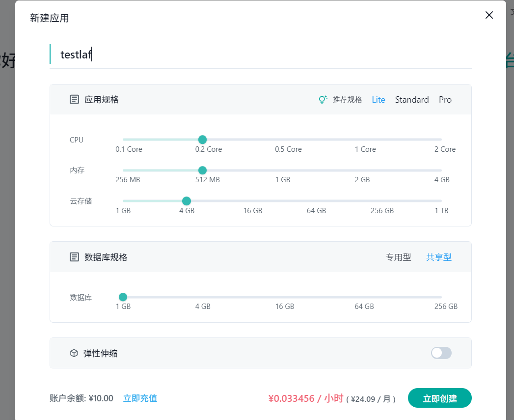This screenshot has width=514, height=420.
Task: Set CPU to 1 Core
Action: (x=365, y=149)
